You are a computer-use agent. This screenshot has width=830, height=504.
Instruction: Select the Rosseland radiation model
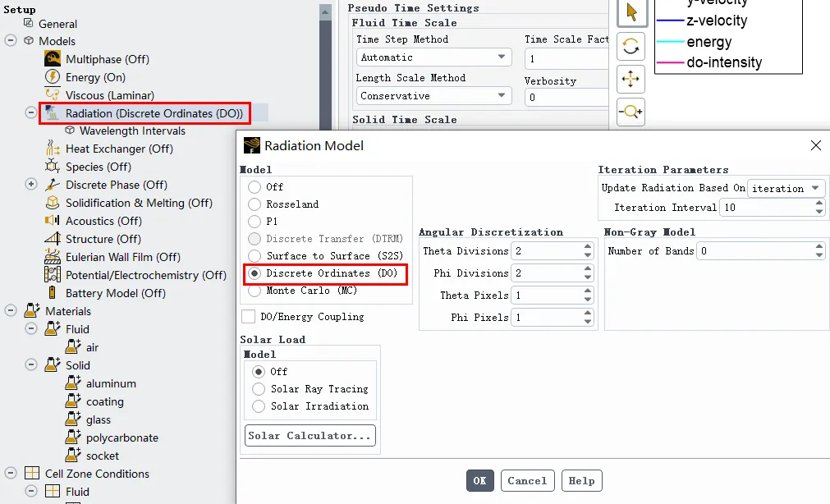[x=255, y=204]
